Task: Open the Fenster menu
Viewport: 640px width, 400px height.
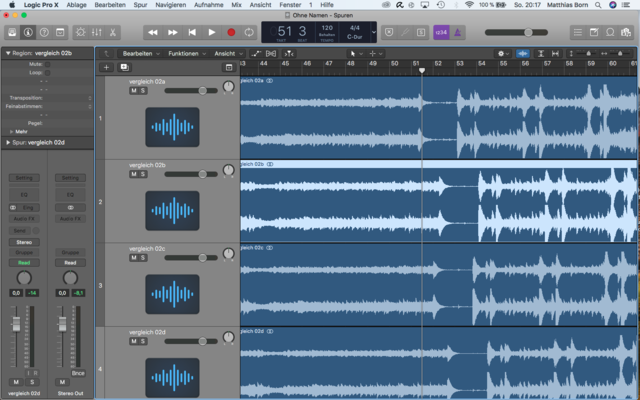Action: (x=290, y=5)
